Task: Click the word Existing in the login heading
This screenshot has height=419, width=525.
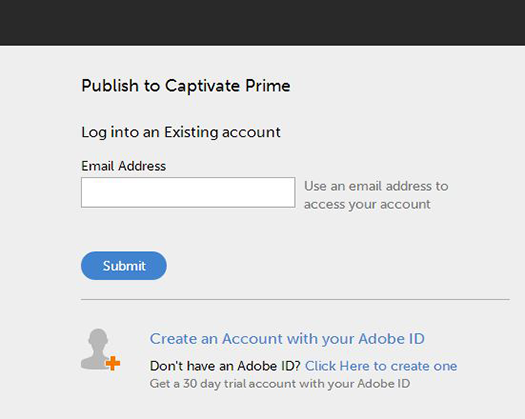Action: [x=191, y=133]
